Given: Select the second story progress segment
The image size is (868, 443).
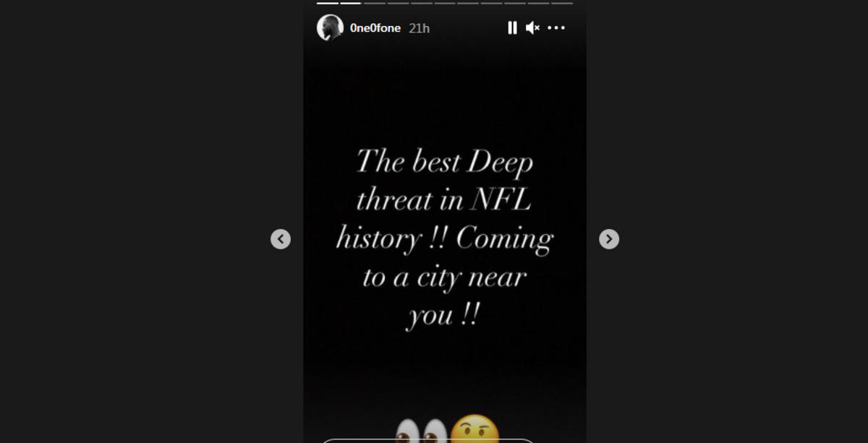Looking at the screenshot, I should point(351,3).
